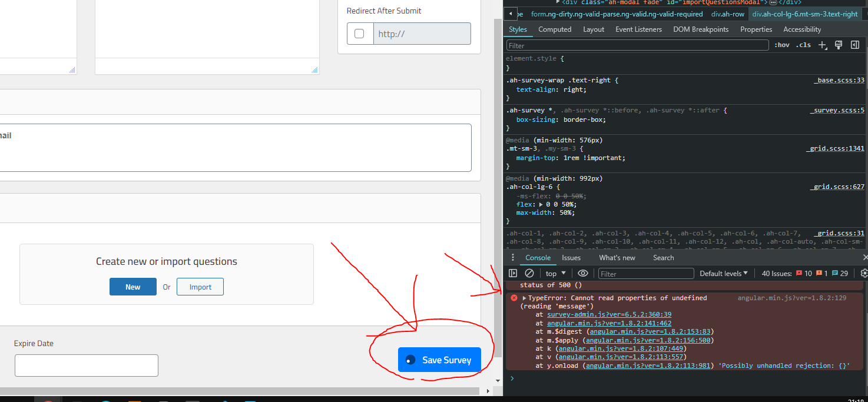Open the Properties tab
Viewport: 868px width, 402px height.
pyautogui.click(x=756, y=29)
